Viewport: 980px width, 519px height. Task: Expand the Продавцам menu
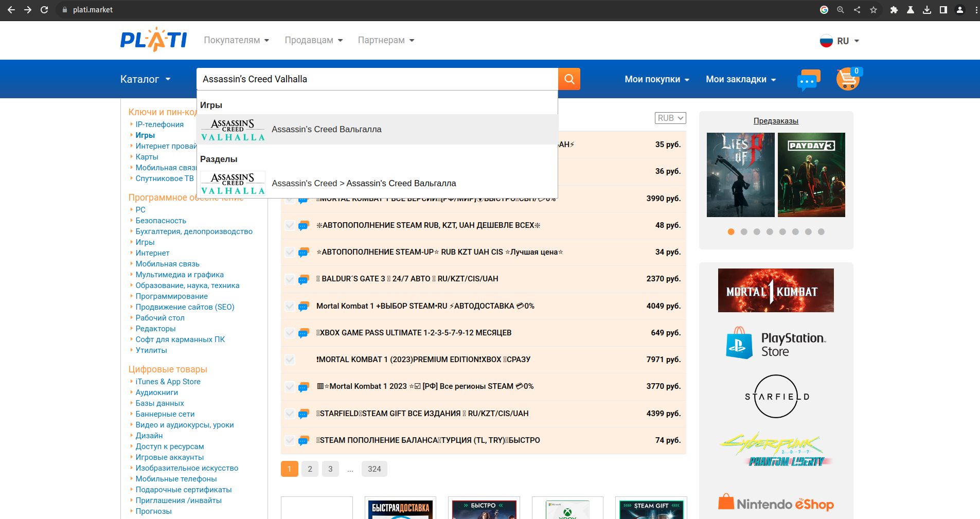(x=313, y=40)
